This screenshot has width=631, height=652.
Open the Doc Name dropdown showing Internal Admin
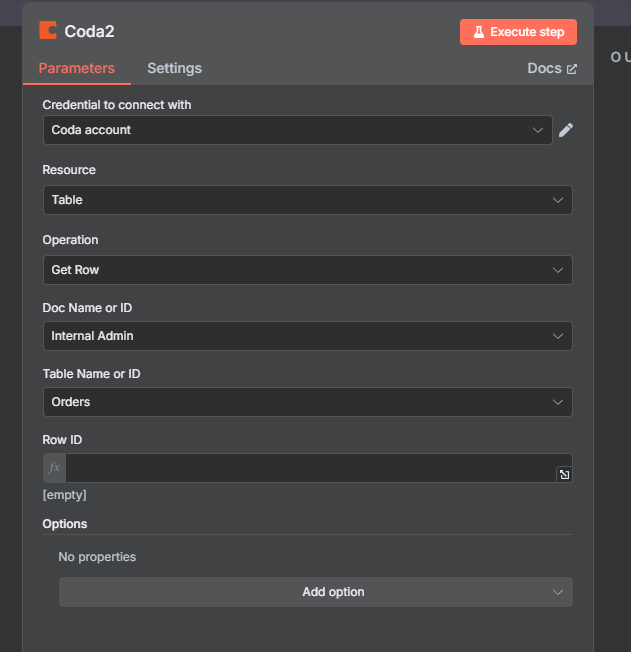pos(308,336)
